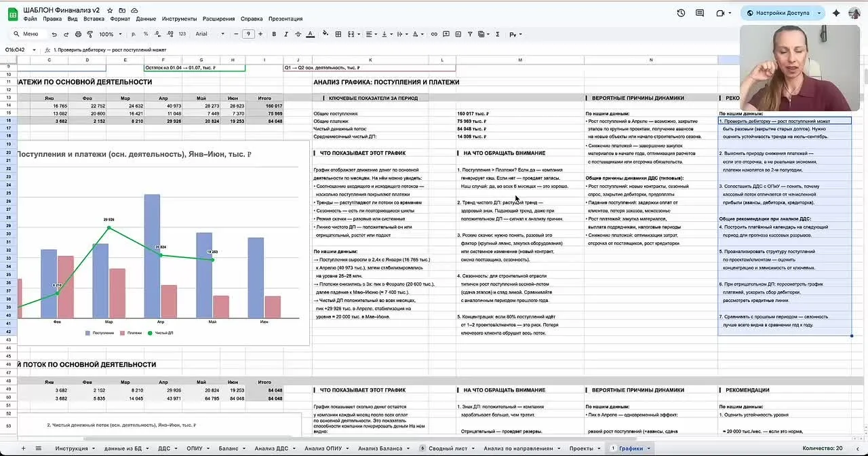Open the Презентация menu
This screenshot has height=456, width=868.
(x=285, y=19)
